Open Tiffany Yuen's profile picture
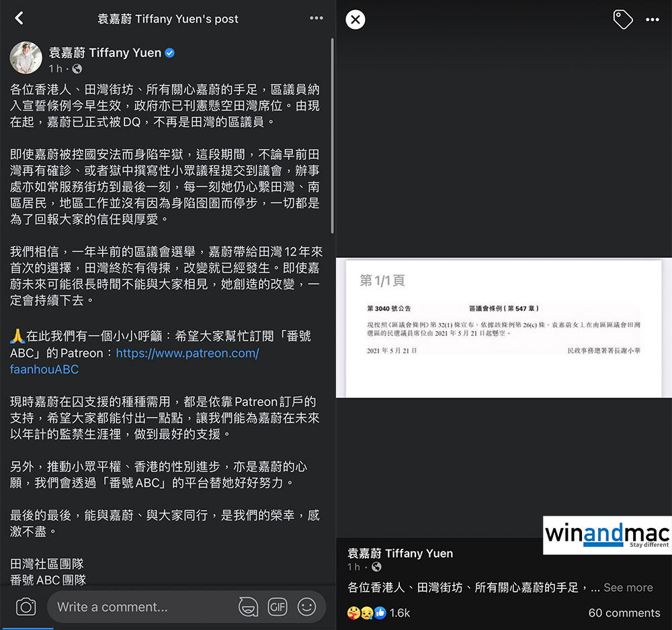Image resolution: width=672 pixels, height=630 pixels. tap(26, 58)
